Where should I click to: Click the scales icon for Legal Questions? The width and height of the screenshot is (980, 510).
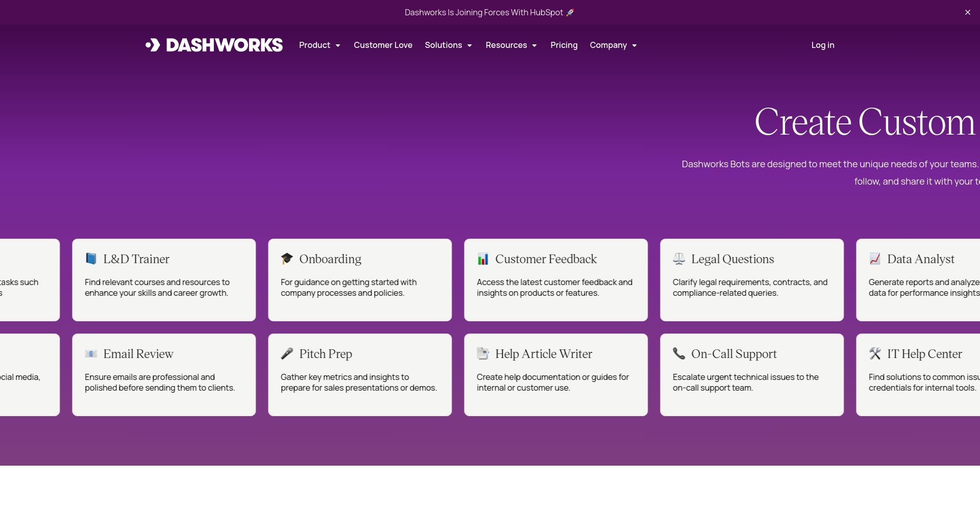point(679,259)
